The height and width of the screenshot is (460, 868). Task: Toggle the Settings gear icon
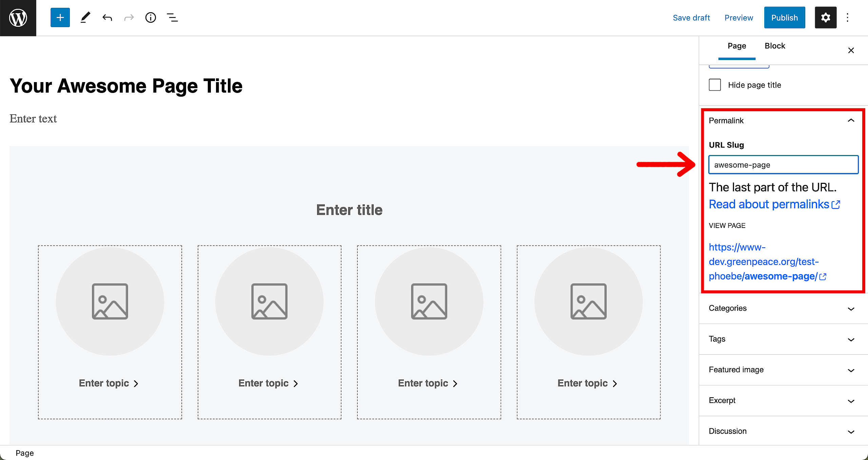(x=826, y=18)
